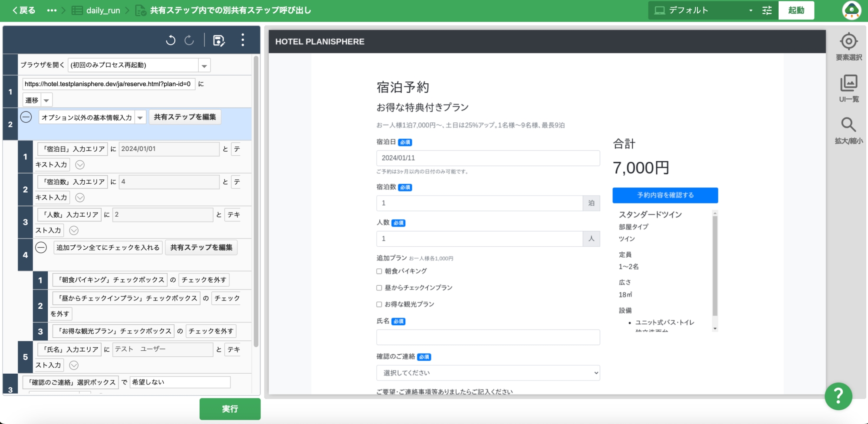Open the three-dot vertical options menu
Viewport: 868px width, 424px height.
(243, 40)
